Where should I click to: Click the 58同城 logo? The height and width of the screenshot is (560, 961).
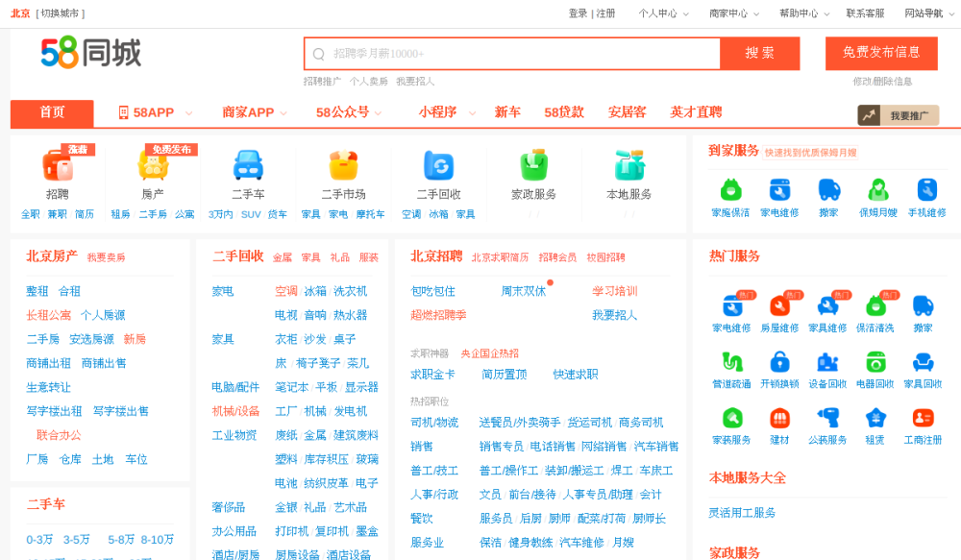point(90,53)
